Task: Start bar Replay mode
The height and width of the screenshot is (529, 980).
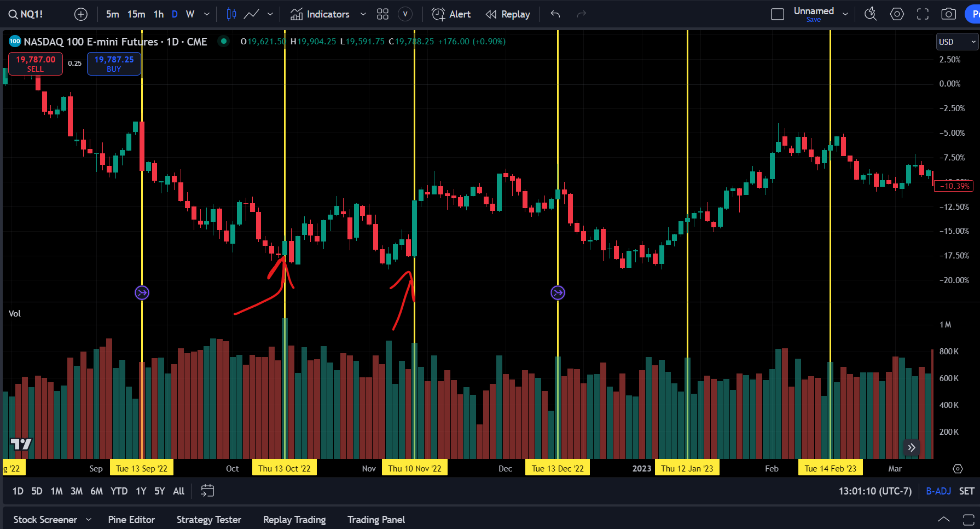Action: (508, 14)
